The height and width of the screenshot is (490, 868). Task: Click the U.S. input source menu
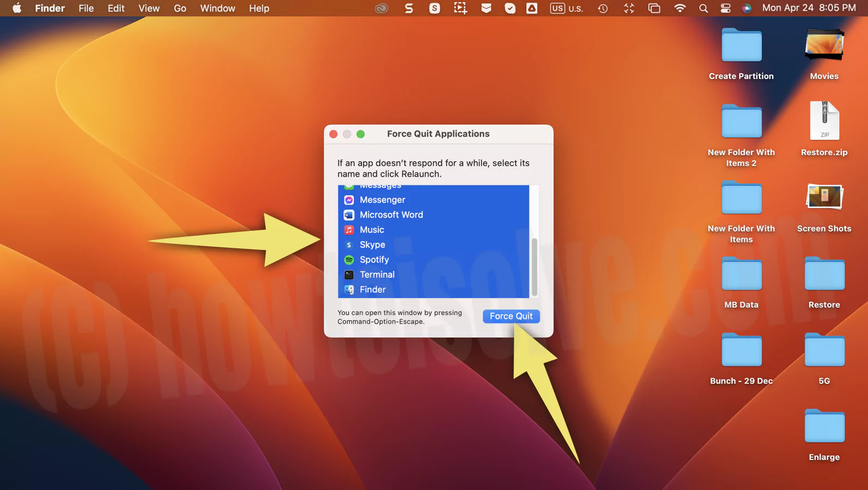tap(566, 8)
